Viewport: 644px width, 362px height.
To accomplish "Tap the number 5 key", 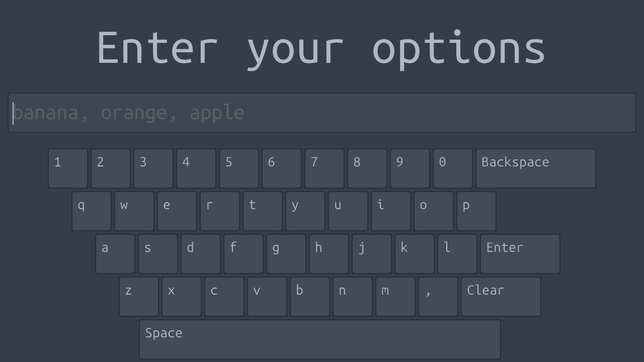I will (239, 168).
